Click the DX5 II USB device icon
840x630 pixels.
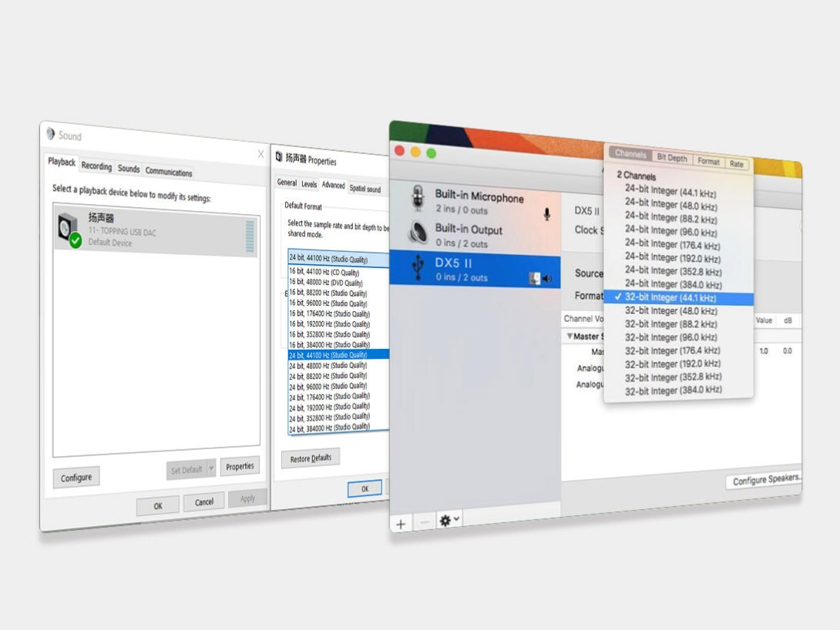[418, 268]
